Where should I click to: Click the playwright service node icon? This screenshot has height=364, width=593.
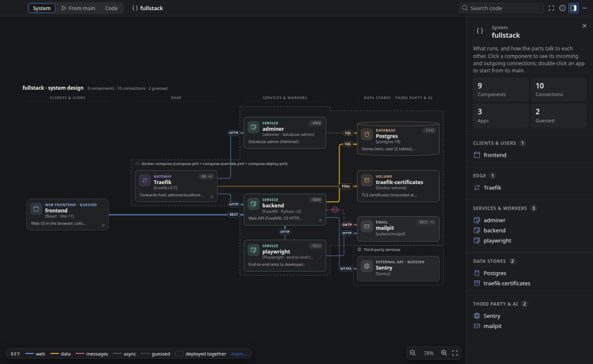tap(253, 250)
